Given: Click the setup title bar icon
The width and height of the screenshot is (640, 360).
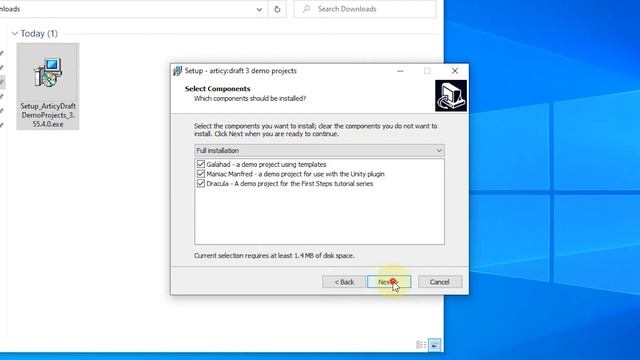Looking at the screenshot, I should click(177, 71).
